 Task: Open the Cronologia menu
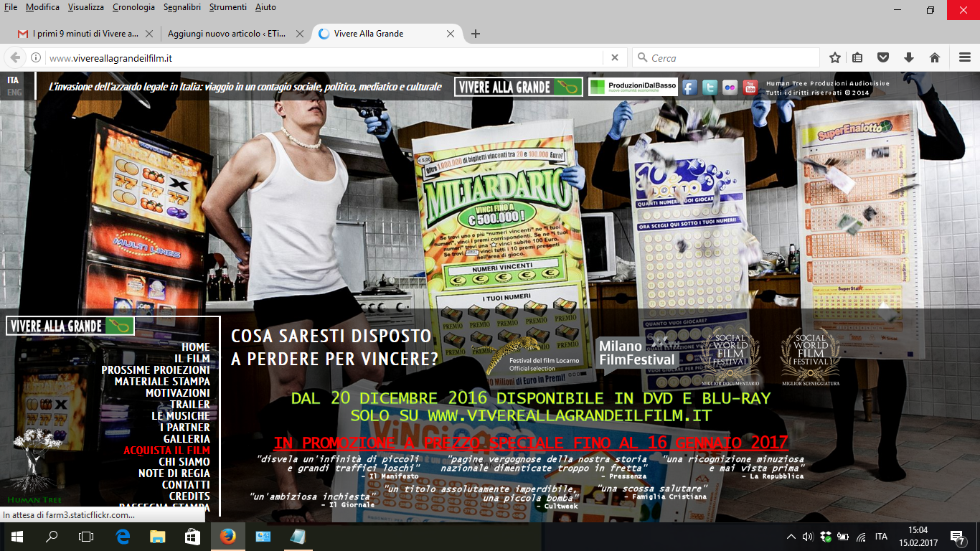[133, 7]
